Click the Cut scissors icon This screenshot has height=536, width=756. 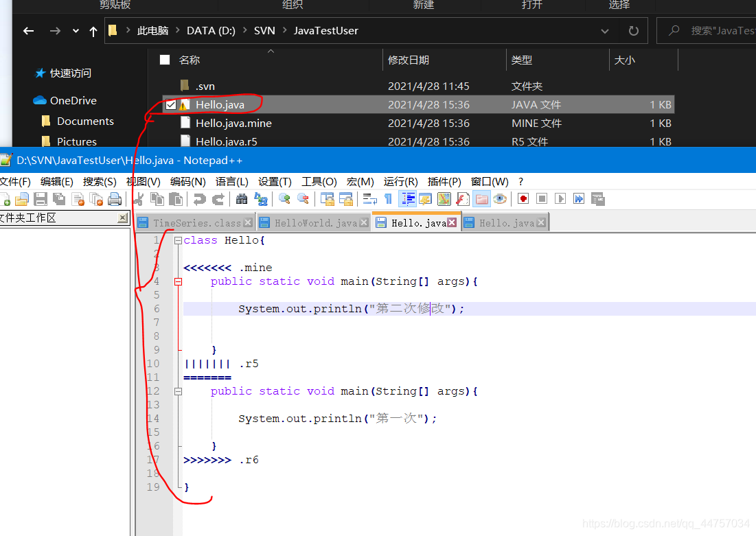(x=138, y=199)
